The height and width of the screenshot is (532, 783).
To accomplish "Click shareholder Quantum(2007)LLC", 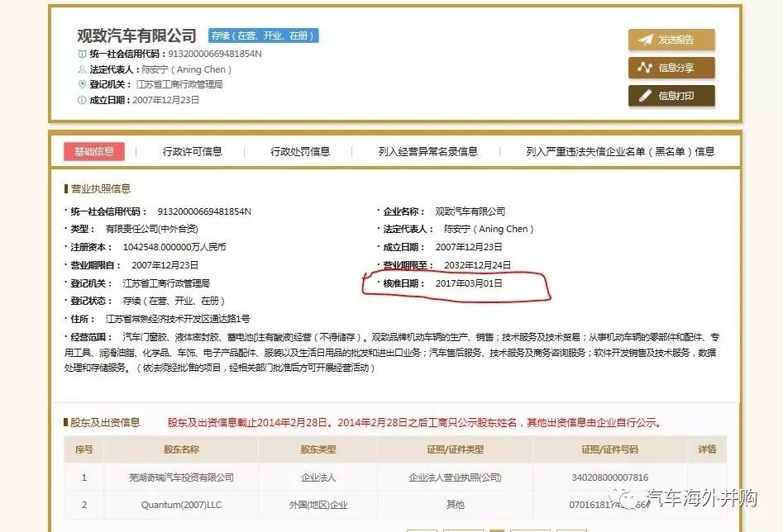I will click(181, 505).
